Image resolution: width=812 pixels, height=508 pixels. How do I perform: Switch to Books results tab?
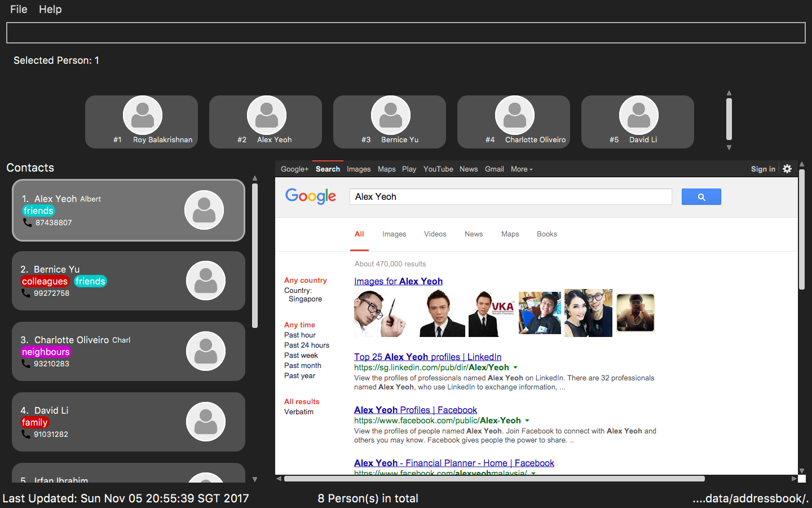click(x=547, y=234)
